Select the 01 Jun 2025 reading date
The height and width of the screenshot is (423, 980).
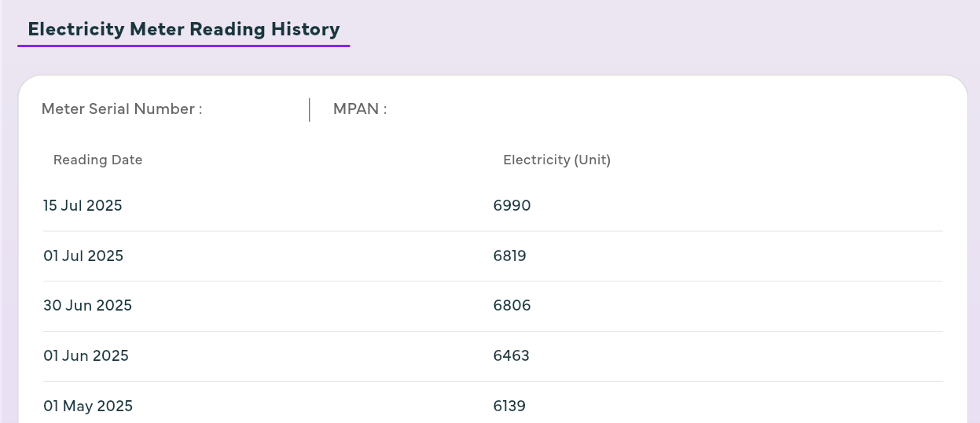tap(86, 355)
